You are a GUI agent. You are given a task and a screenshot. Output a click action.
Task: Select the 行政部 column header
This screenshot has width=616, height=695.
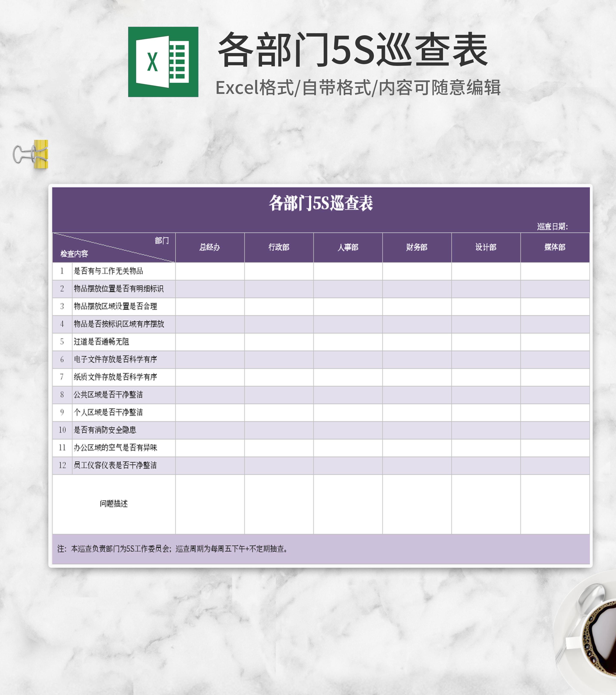[278, 247]
